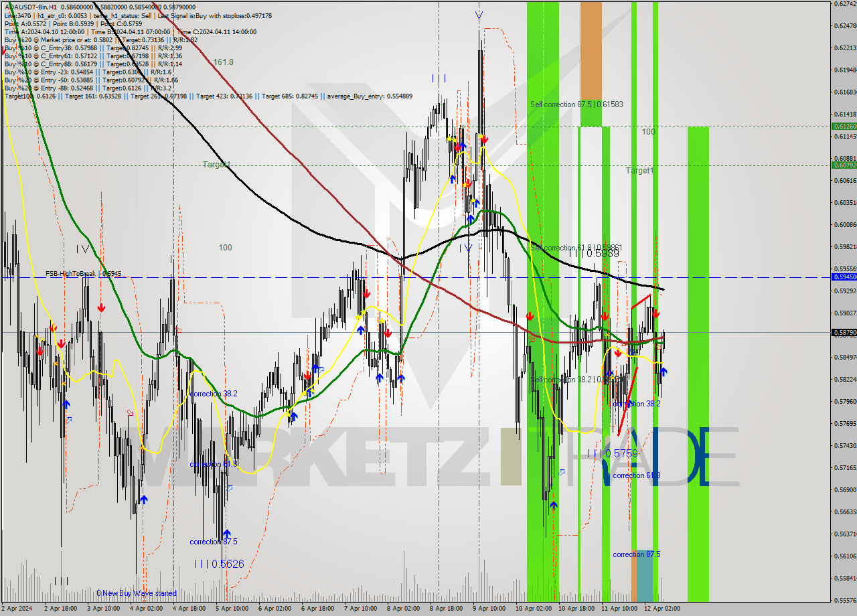Click the '11 Apr 10:00' time label
The width and height of the screenshot is (857, 616).
click(x=619, y=609)
